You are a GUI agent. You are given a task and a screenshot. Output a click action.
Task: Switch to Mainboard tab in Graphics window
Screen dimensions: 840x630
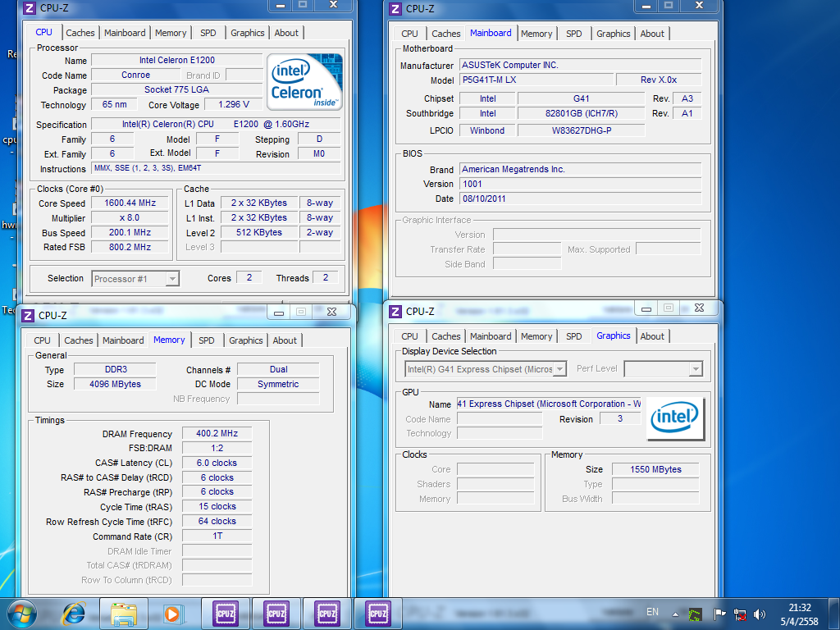[x=491, y=336]
